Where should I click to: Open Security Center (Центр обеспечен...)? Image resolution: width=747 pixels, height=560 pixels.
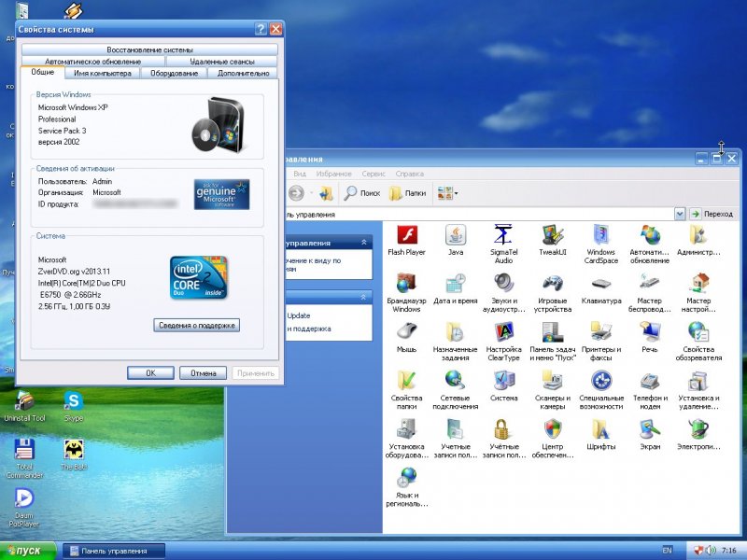(x=553, y=438)
